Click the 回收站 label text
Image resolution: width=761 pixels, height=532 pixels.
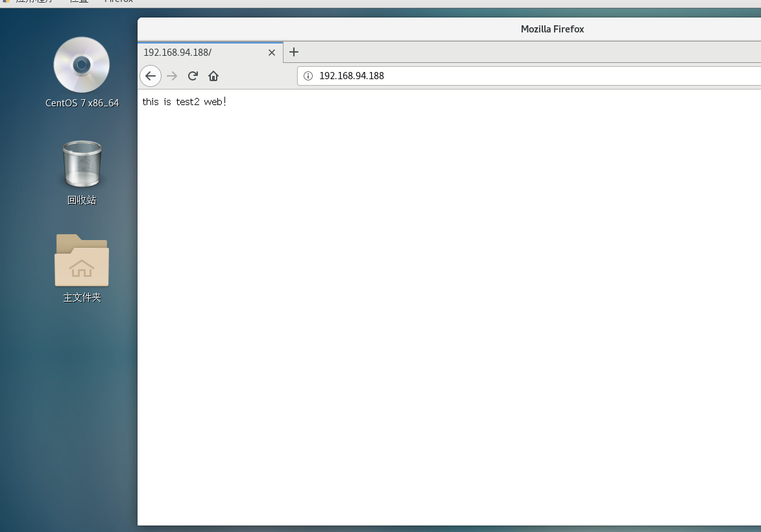[82, 200]
